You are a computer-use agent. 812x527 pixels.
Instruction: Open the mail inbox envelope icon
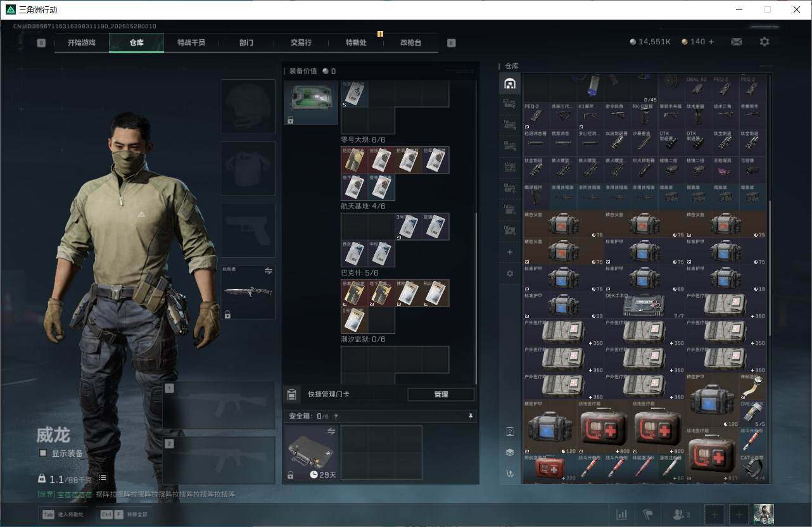tap(737, 42)
